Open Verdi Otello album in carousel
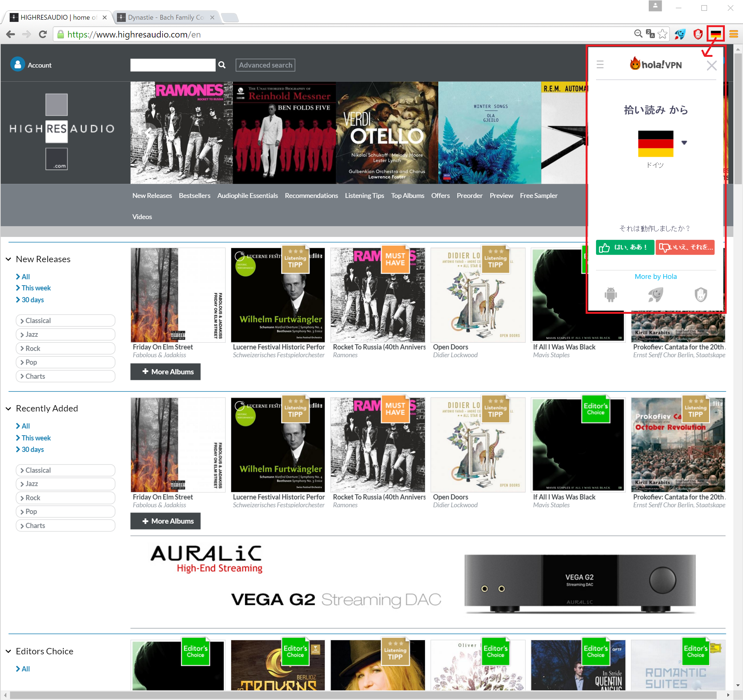Image resolution: width=743 pixels, height=700 pixels. (x=387, y=133)
